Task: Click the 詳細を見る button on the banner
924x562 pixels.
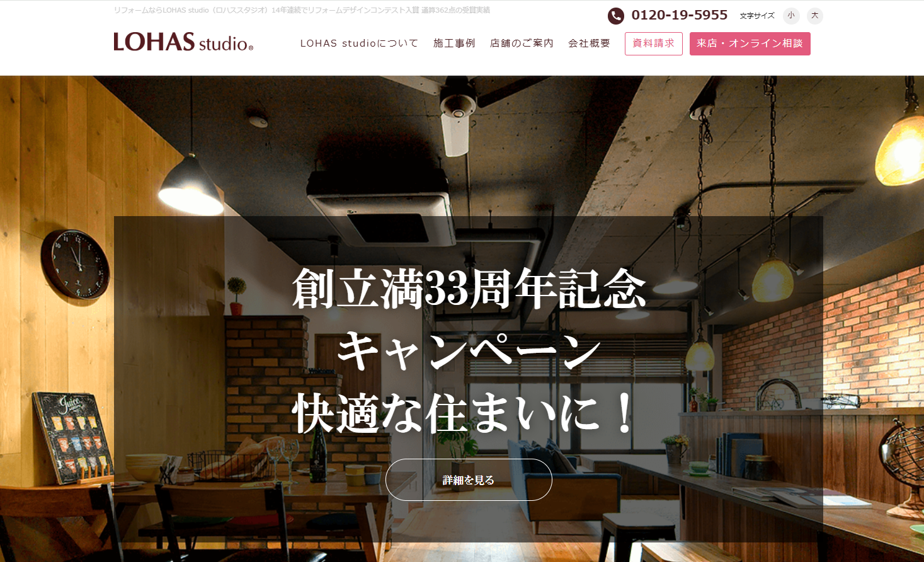Action: [469, 480]
